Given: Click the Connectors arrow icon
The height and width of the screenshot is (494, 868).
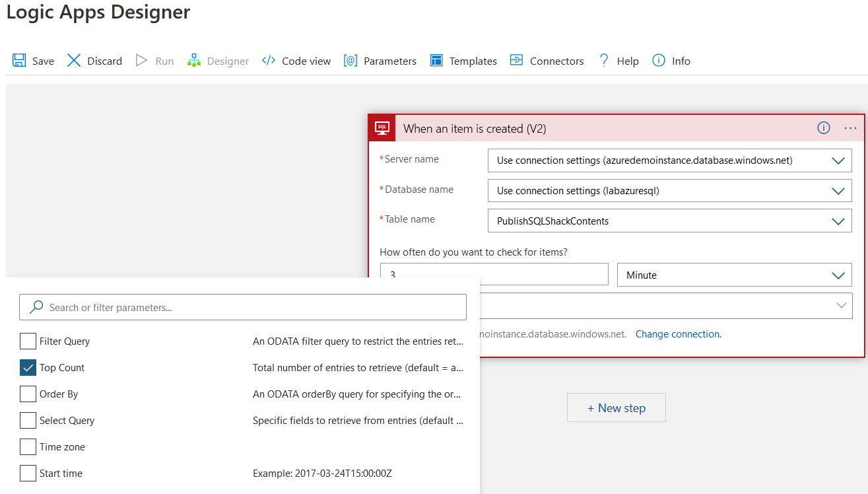Looking at the screenshot, I should pyautogui.click(x=516, y=61).
